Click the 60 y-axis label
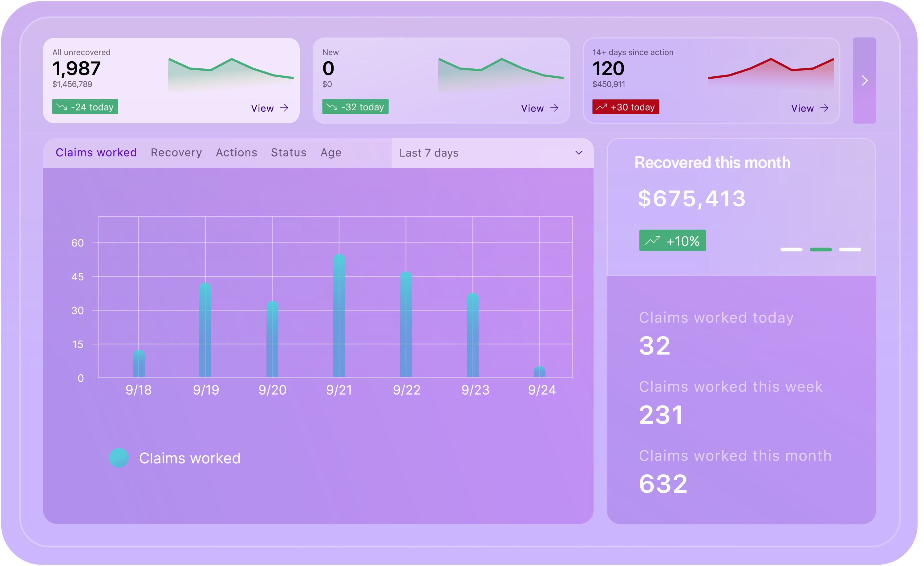 pos(78,243)
